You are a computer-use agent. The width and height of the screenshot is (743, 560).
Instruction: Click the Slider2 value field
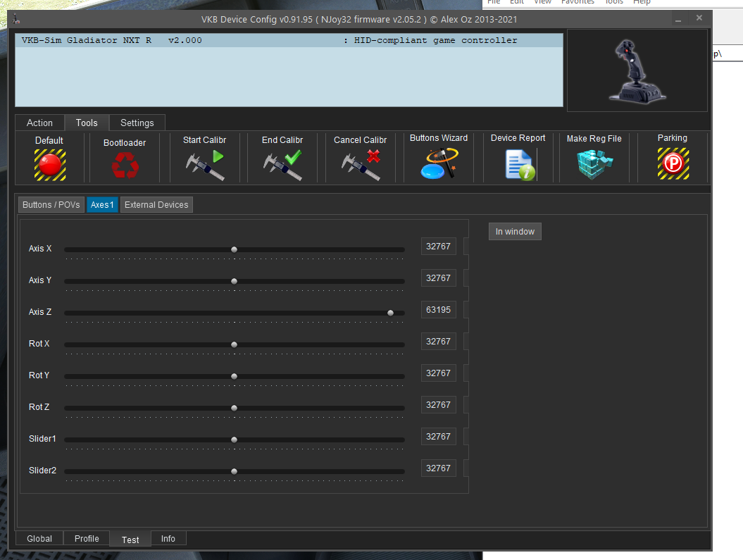point(438,468)
